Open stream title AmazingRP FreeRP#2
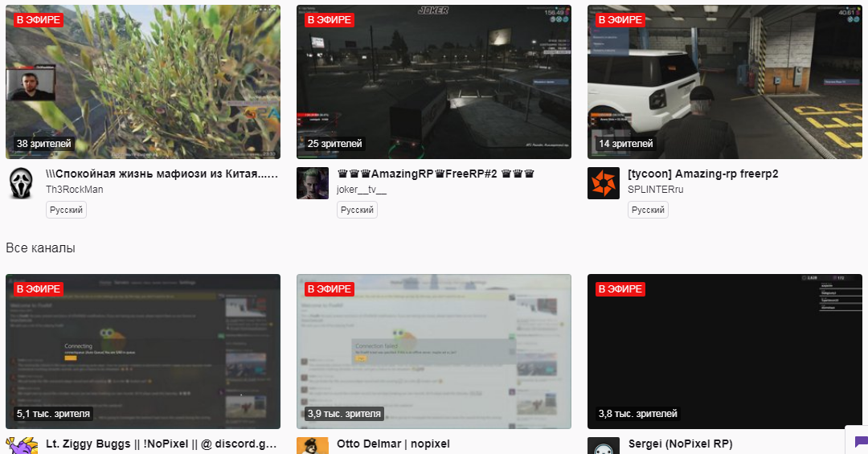Image resolution: width=868 pixels, height=454 pixels. point(436,174)
